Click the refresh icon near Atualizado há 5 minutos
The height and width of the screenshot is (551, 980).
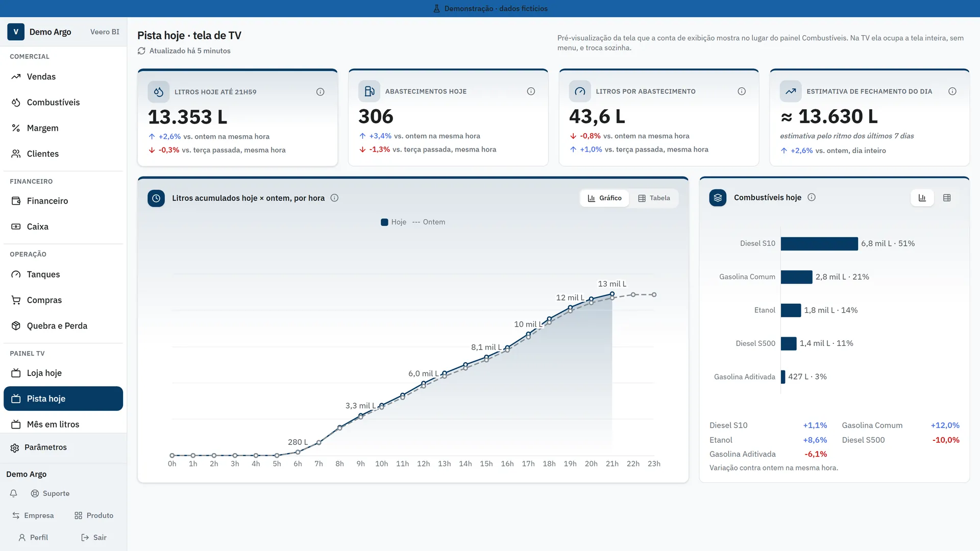click(x=141, y=51)
